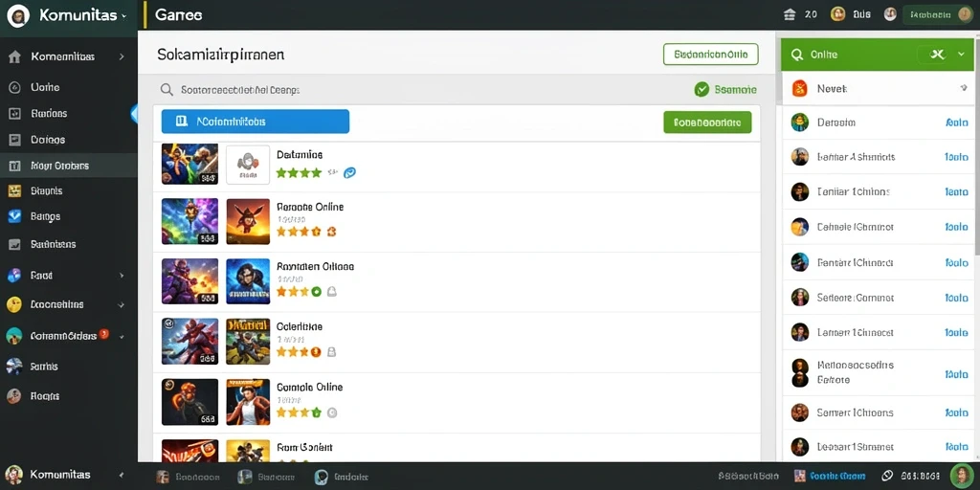Click the red badge on Cotrernt Ordors
980x490 pixels.
coord(103,334)
